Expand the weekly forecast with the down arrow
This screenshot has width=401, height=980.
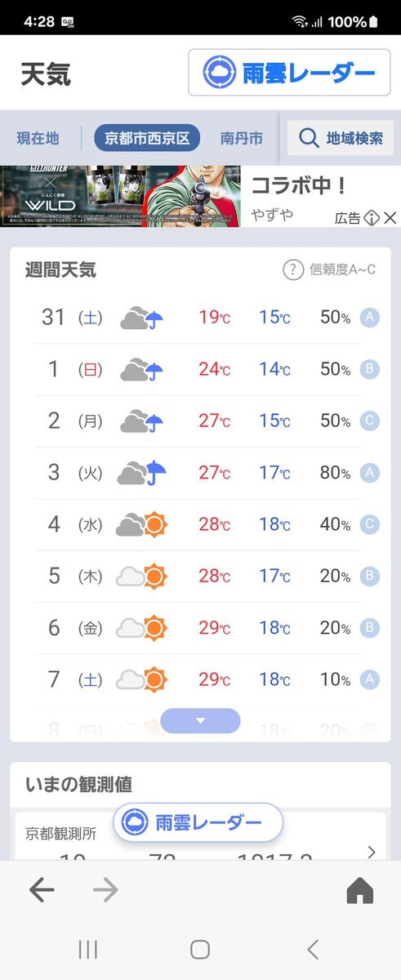(200, 720)
